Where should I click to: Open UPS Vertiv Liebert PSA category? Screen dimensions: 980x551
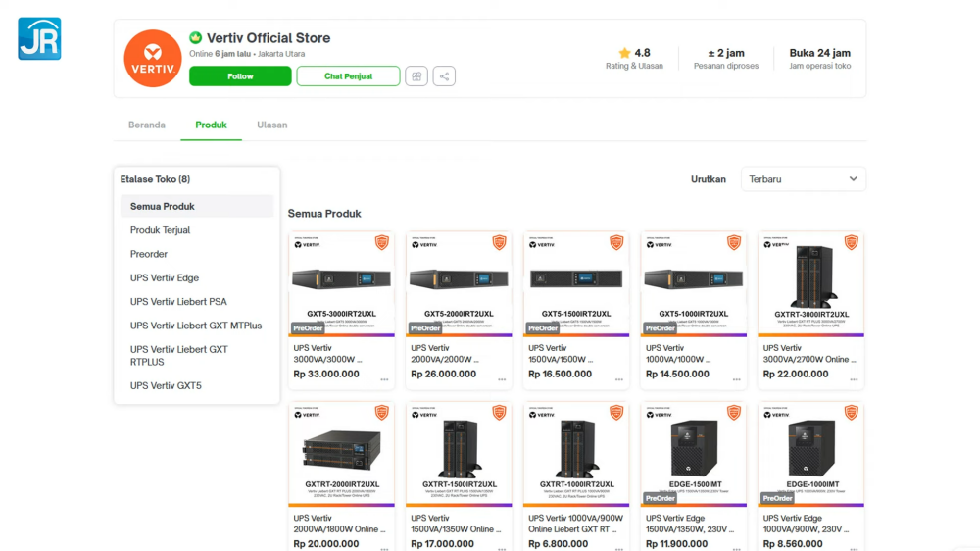click(178, 301)
